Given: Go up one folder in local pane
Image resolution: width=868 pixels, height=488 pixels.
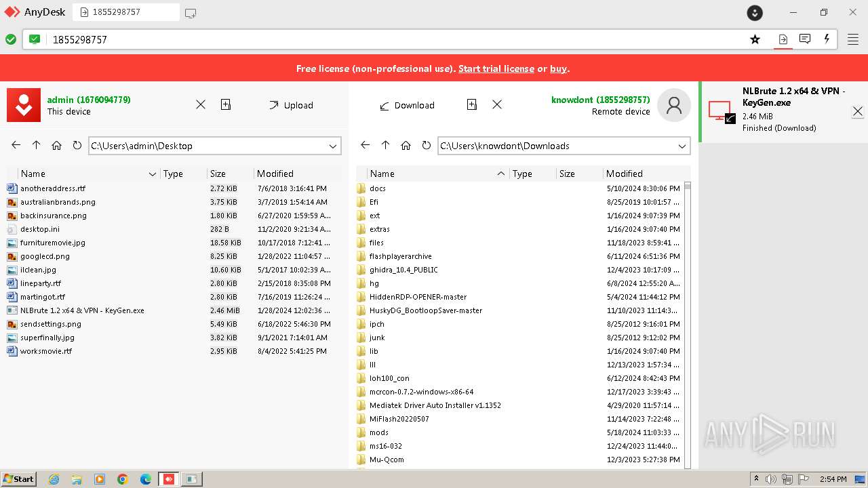Looking at the screenshot, I should (37, 145).
